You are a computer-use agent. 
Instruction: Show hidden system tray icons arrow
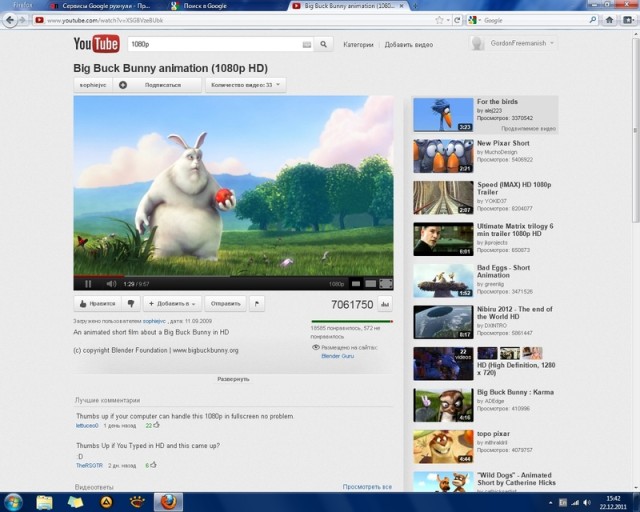(x=550, y=503)
